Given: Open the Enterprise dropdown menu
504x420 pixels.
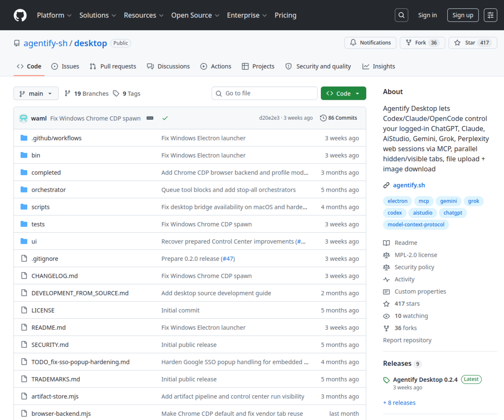Looking at the screenshot, I should [x=247, y=15].
